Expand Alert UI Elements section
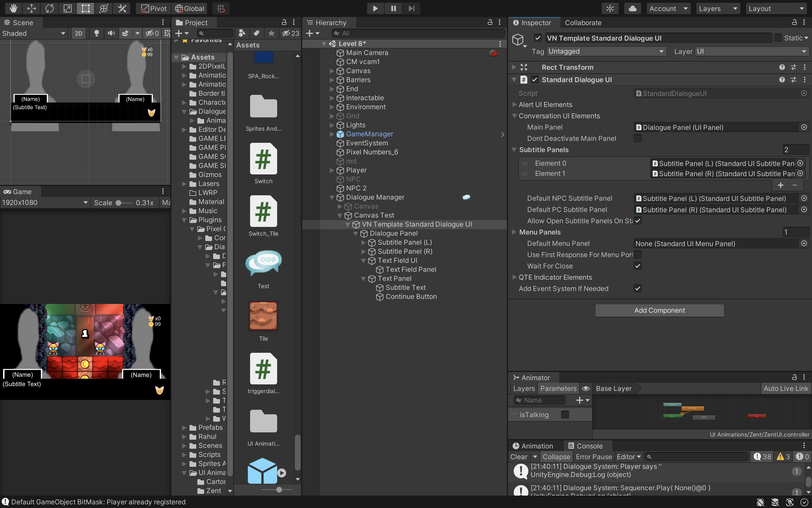The height and width of the screenshot is (508, 812). pos(514,104)
